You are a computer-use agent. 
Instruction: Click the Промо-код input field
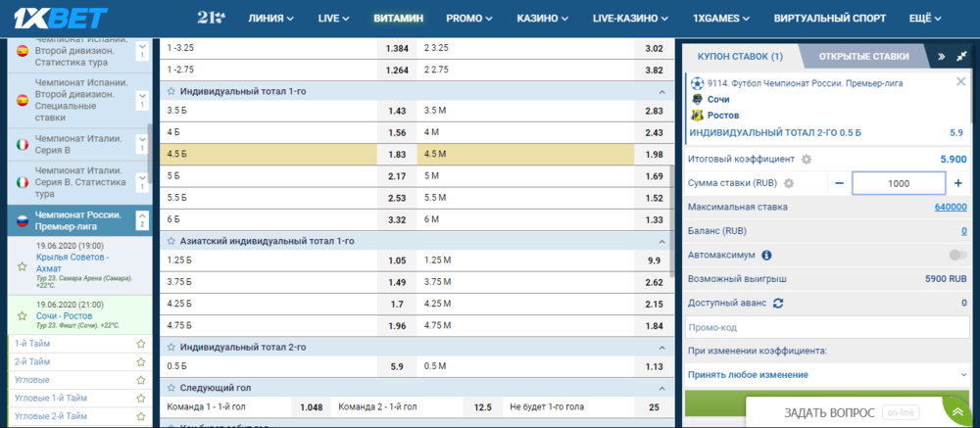click(827, 327)
